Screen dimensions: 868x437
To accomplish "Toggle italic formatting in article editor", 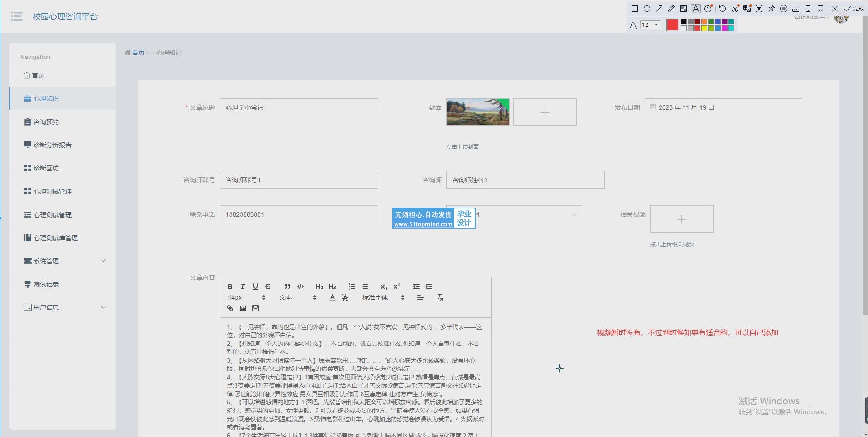I will pos(243,286).
